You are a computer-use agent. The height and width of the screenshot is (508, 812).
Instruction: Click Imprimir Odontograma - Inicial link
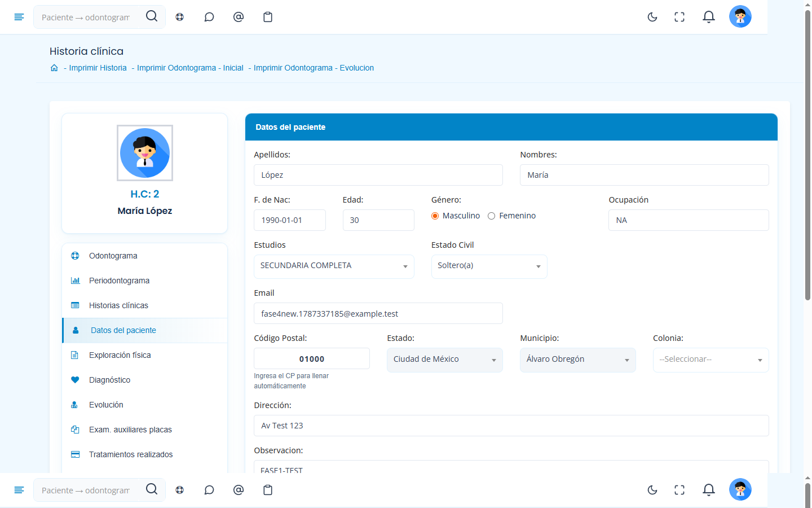click(x=190, y=68)
